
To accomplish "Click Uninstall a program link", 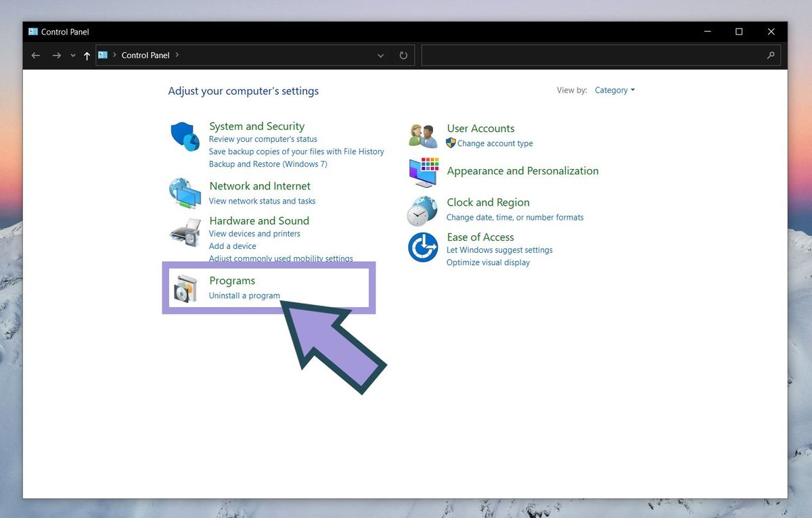I will [x=244, y=296].
